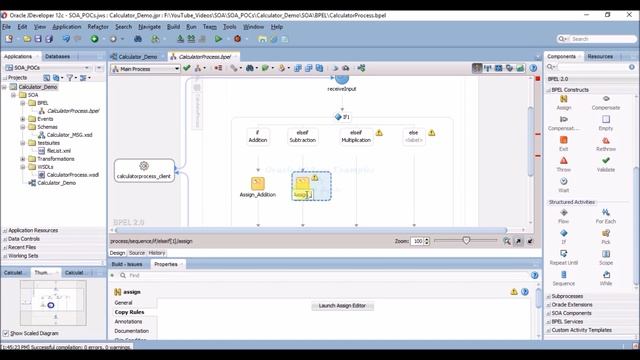This screenshot has width=640, height=360.
Task: Expand the Transformations folder
Action: coord(23,159)
